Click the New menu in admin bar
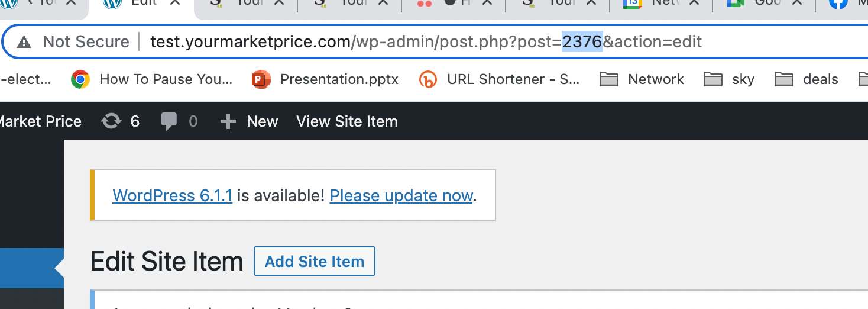Image resolution: width=868 pixels, height=309 pixels. click(x=262, y=121)
